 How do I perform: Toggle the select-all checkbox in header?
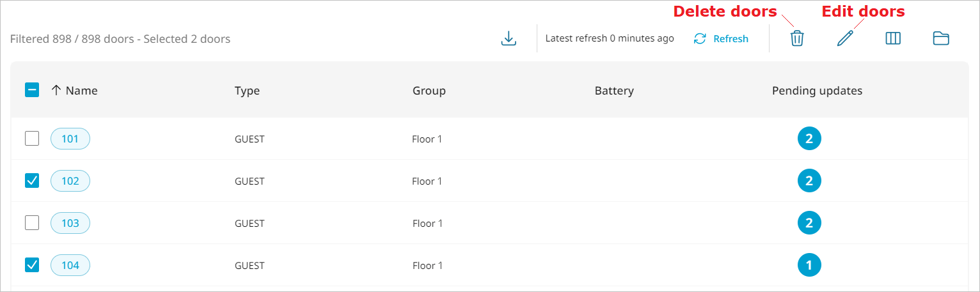tap(32, 90)
